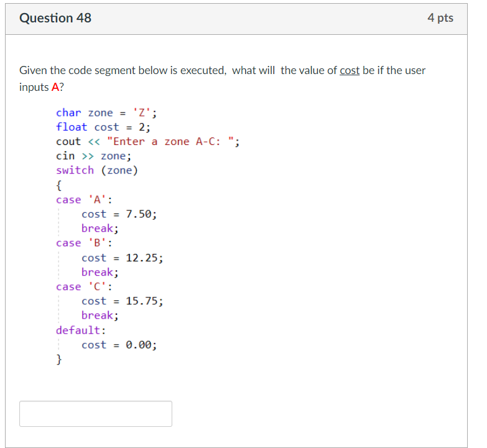Click the cost = 7.50; line
Screen dimensions: 487x448
(x=119, y=214)
